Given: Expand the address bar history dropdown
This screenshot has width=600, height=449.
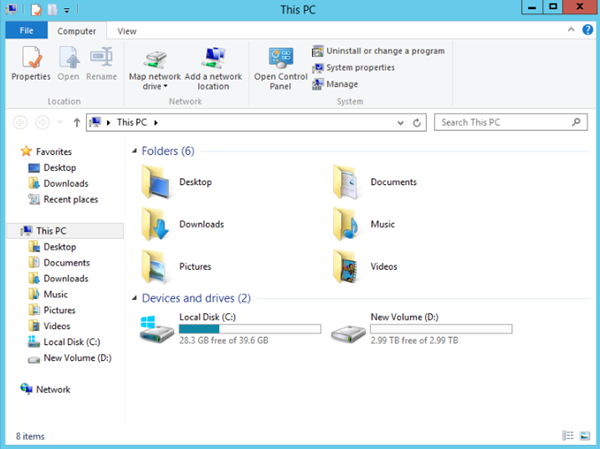Looking at the screenshot, I should coord(400,123).
